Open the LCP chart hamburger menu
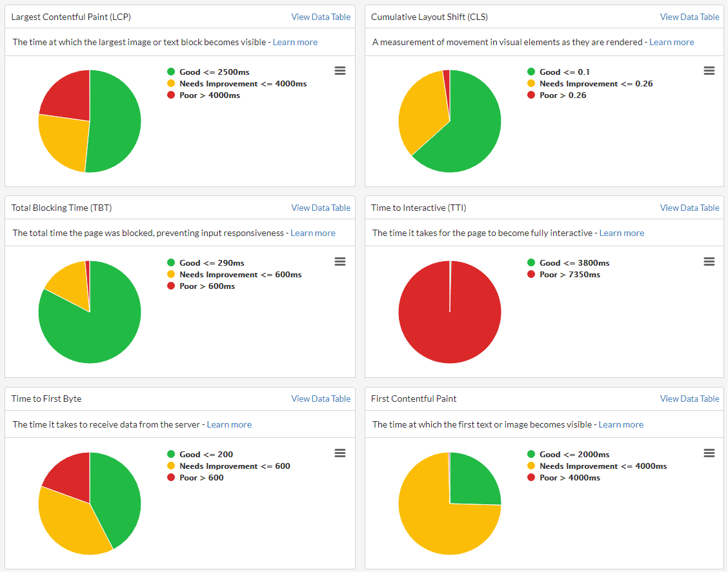Image resolution: width=728 pixels, height=572 pixels. [340, 71]
